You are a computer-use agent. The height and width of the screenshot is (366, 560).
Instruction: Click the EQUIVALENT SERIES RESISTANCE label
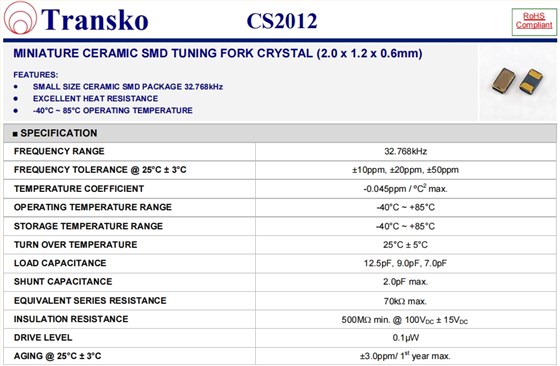pyautogui.click(x=90, y=301)
